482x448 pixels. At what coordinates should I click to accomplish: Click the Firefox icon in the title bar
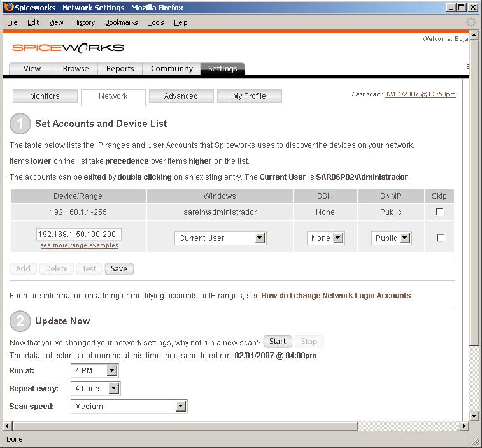click(x=9, y=7)
